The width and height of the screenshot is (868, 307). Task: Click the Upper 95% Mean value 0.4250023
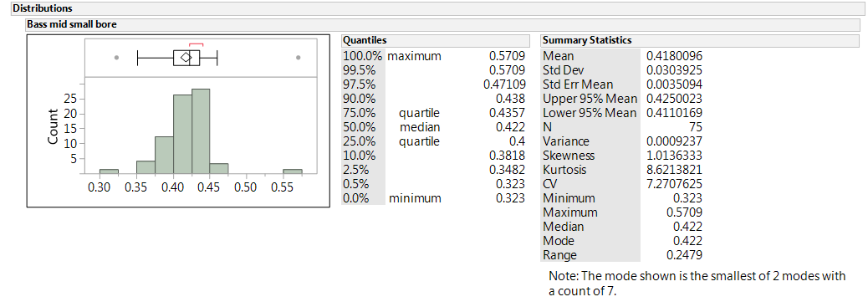(x=674, y=99)
